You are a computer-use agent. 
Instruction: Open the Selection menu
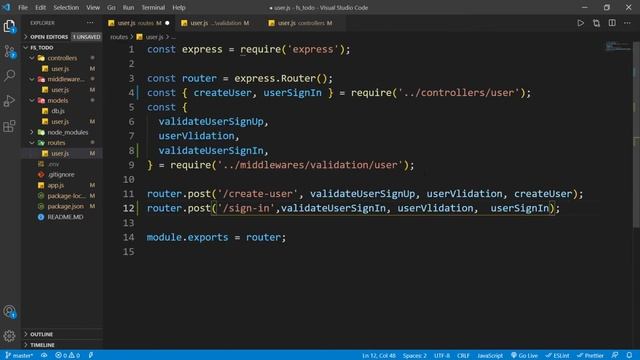click(x=66, y=7)
